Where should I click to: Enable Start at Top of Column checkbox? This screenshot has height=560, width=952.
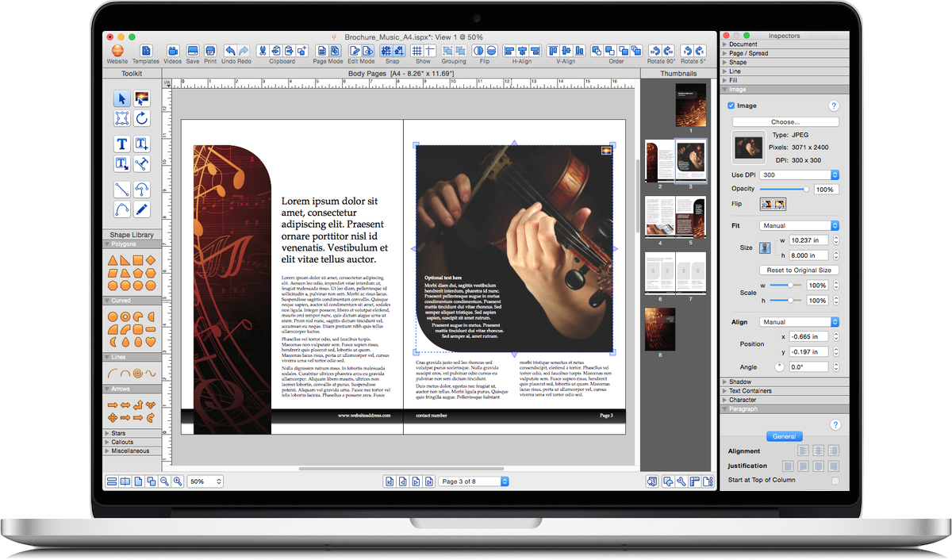(x=835, y=480)
